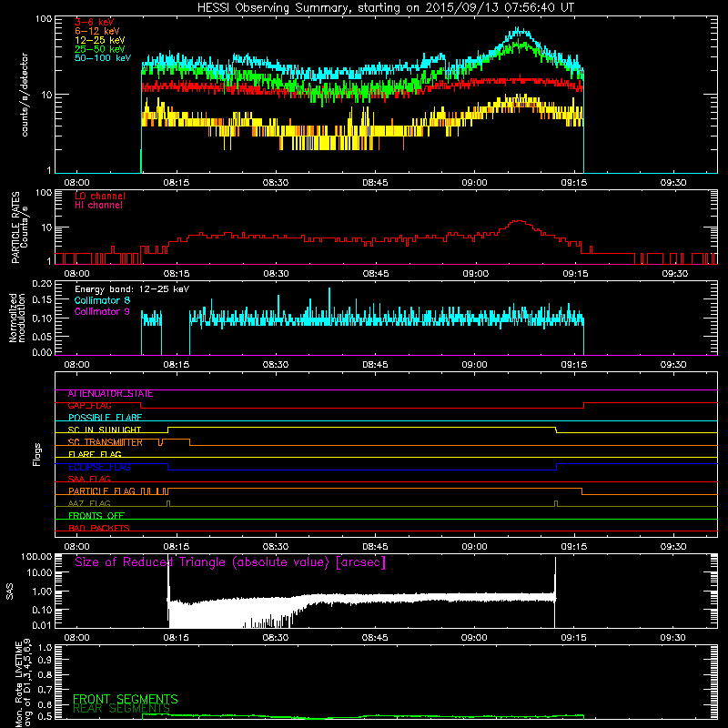Click the SC_TRANSMITTER flag label
The height and width of the screenshot is (728, 728).
pyautogui.click(x=105, y=442)
